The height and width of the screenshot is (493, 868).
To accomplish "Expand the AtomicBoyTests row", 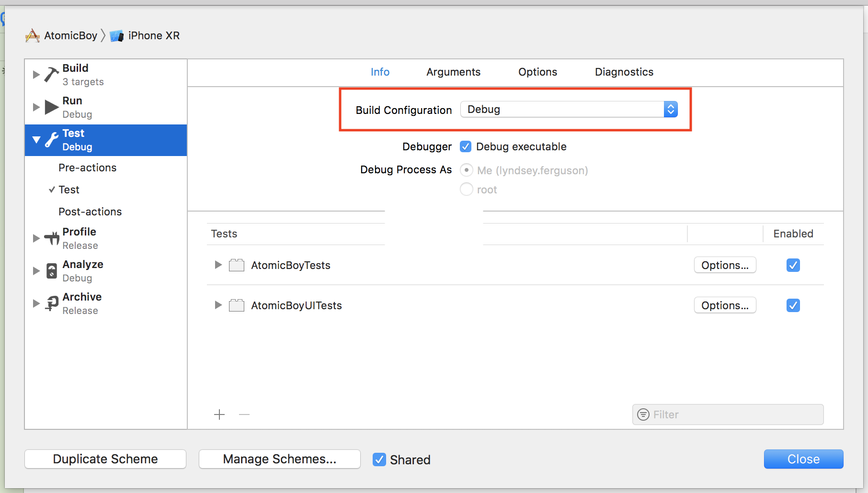I will (218, 265).
